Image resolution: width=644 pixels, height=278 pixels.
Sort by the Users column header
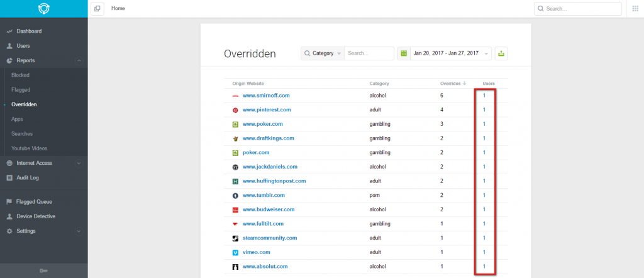[x=489, y=84]
